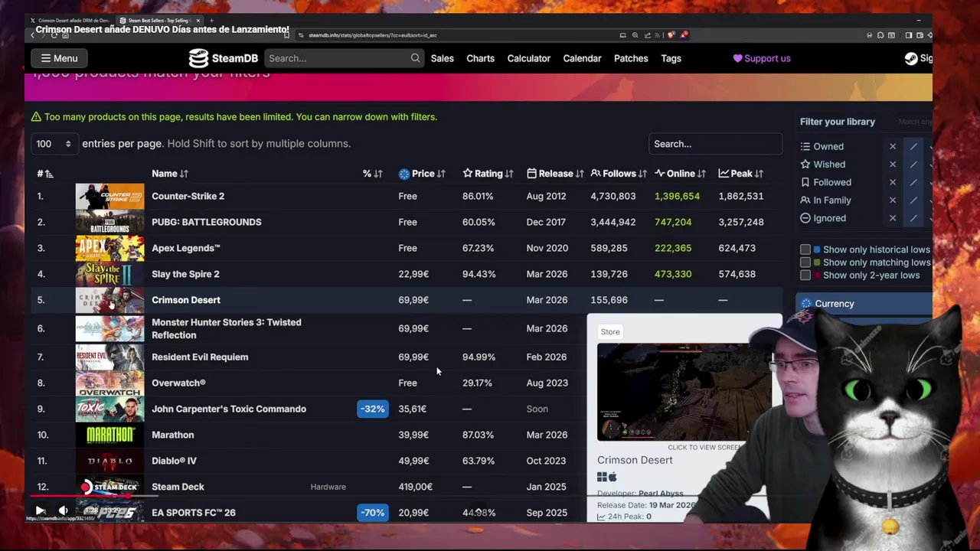This screenshot has height=551, width=980.
Task: Sort table by Name column
Action: [x=170, y=174]
